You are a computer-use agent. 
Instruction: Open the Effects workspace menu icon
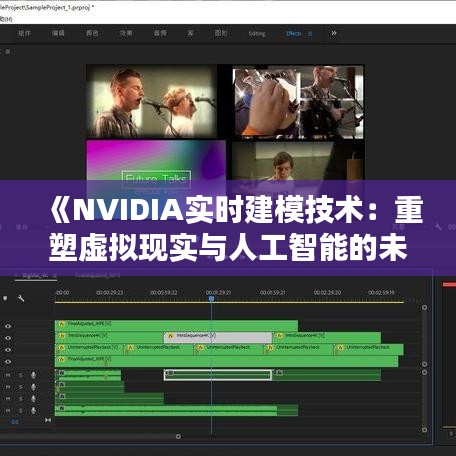[x=310, y=34]
